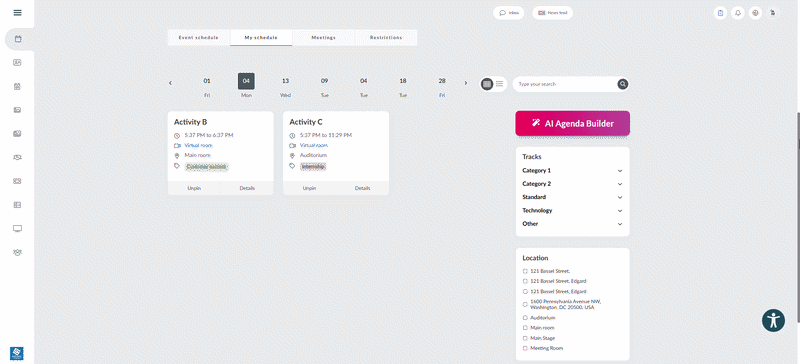
Task: Click the Activity B title
Action: [190, 122]
